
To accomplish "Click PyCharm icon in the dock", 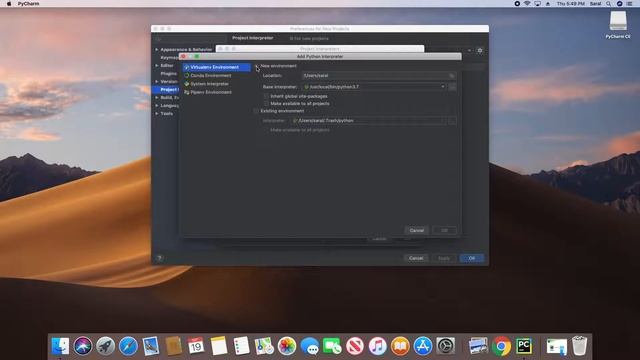I will click(524, 346).
